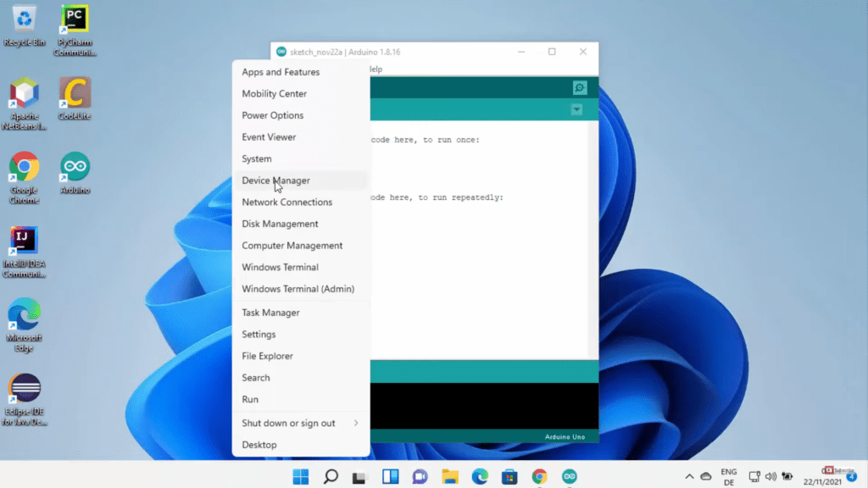The image size is (868, 488).
Task: Switch to Arduino on the taskbar
Action: [x=569, y=476]
